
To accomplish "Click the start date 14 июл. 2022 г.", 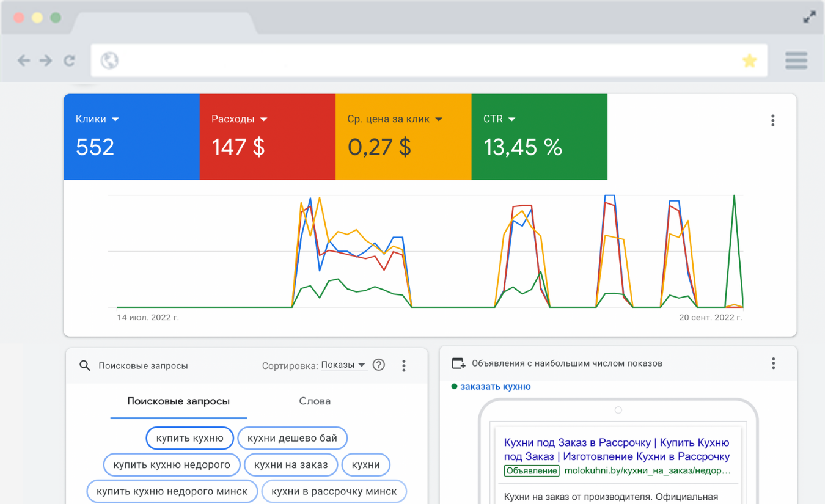I will [148, 318].
